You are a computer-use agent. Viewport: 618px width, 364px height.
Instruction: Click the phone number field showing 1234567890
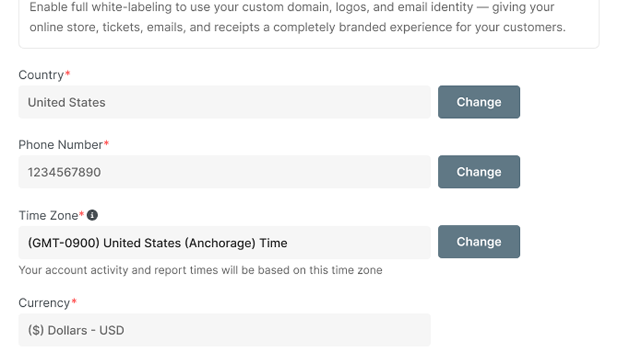(x=224, y=172)
